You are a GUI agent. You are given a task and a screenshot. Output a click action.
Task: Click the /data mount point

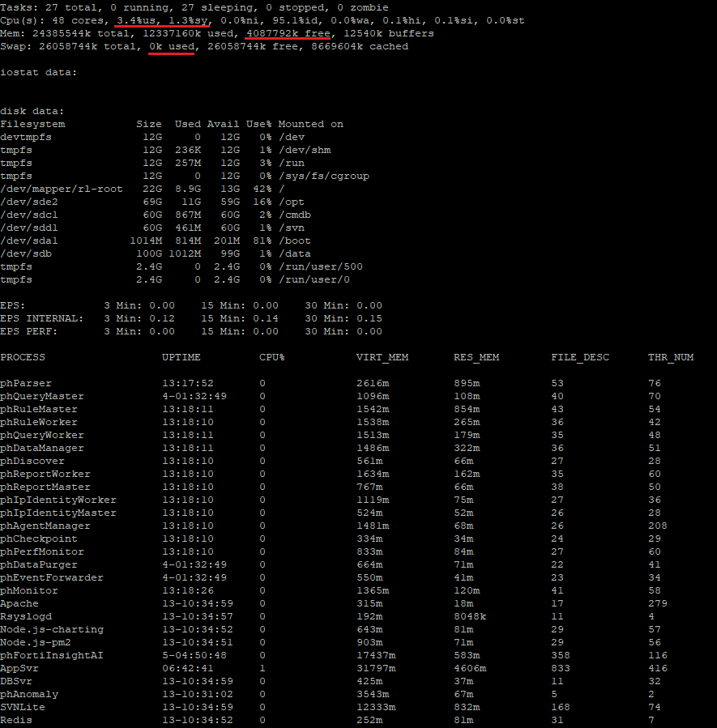(295, 254)
